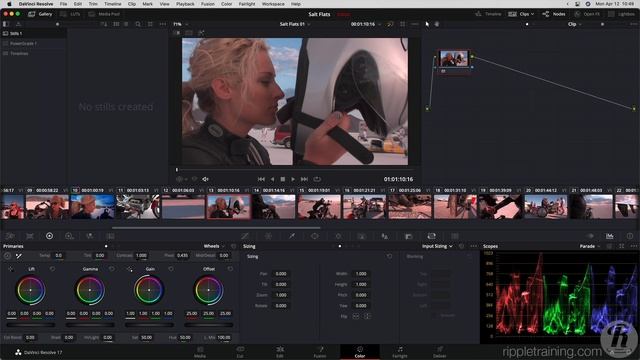Open the Clips filter dropdown arrow
Screen dimensions: 640x360
click(x=532, y=14)
